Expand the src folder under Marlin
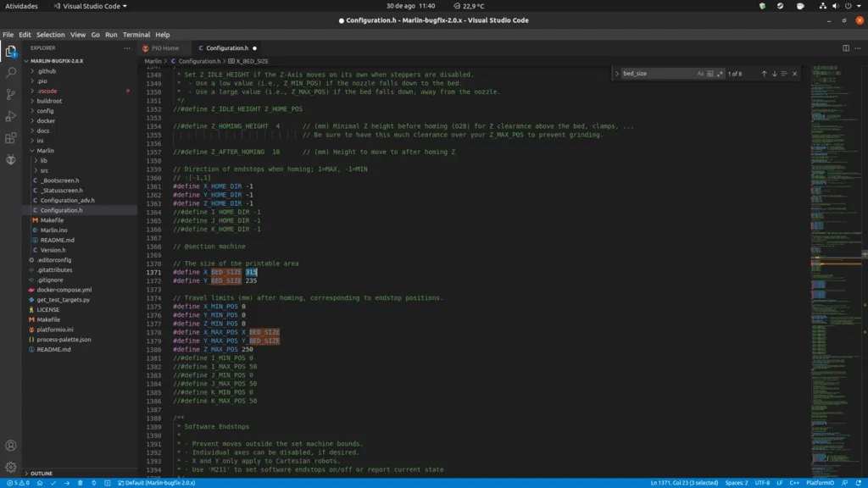The image size is (868, 488). click(x=44, y=170)
